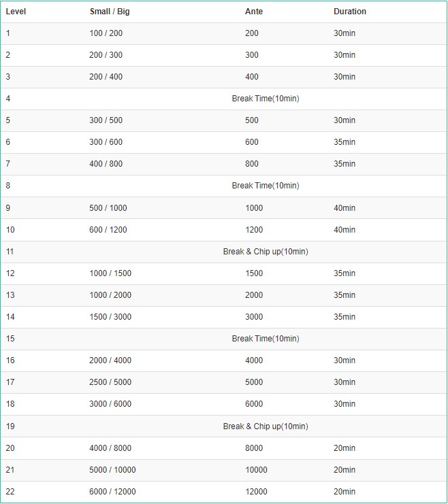Click the Level column header
The image size is (448, 504).
point(16,12)
